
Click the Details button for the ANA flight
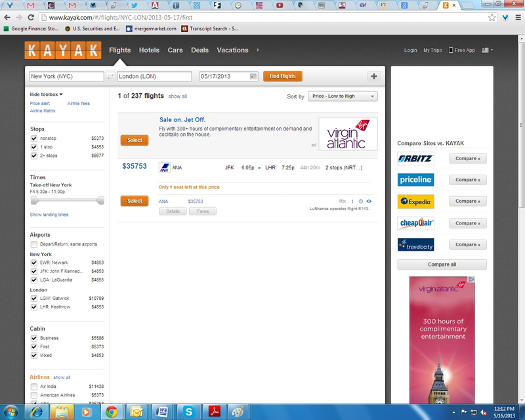coord(173,211)
